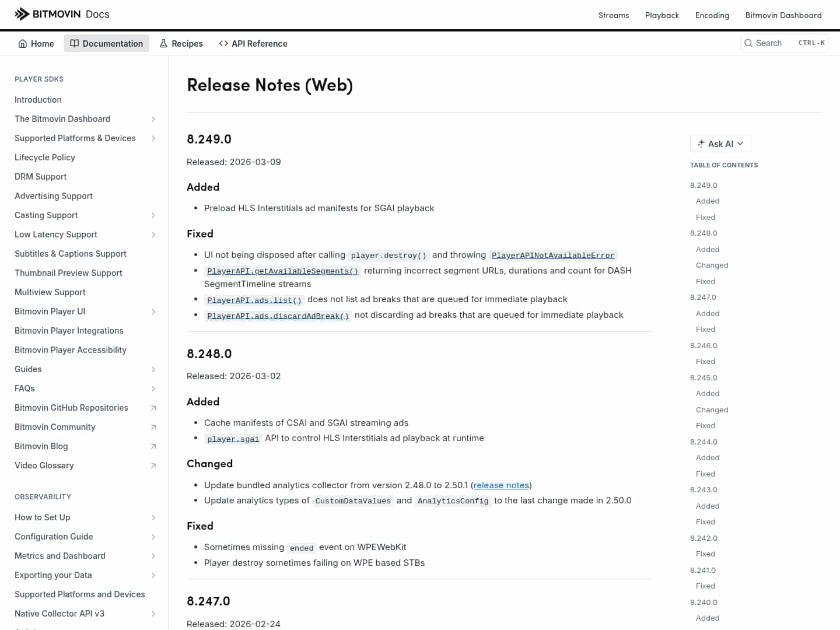
Task: Open the Recipes tab
Action: point(181,43)
